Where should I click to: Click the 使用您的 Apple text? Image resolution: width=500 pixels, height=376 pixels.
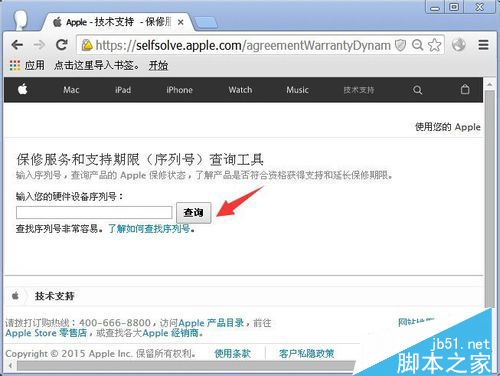point(448,127)
